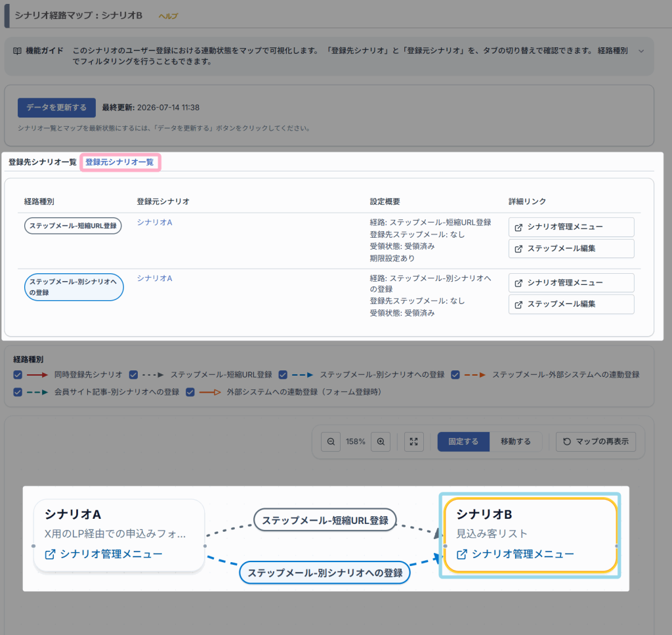Open ステップメール編集 in 短縮URL登録 row
Viewport: 672px width, 635px height.
coord(572,248)
